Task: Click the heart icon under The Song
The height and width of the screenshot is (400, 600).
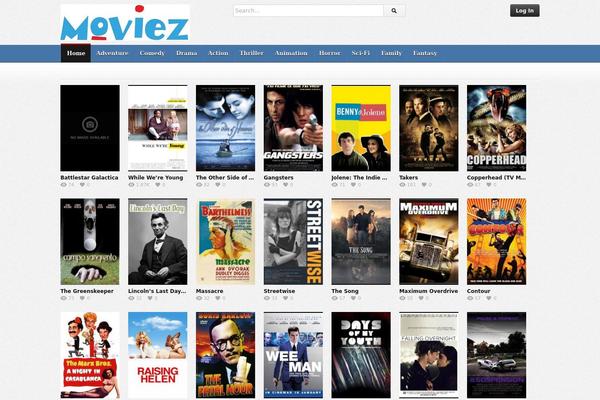Action: point(353,298)
